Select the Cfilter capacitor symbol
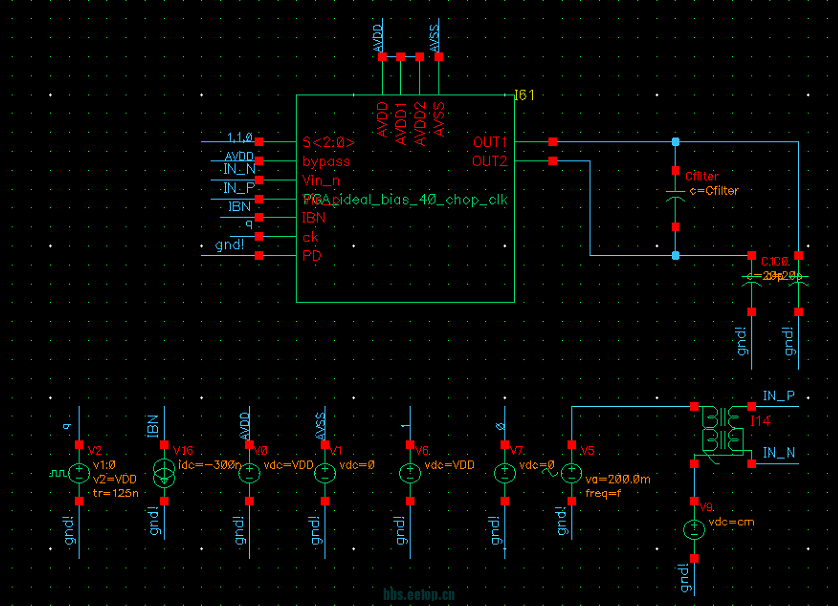838x606 pixels. (675, 199)
